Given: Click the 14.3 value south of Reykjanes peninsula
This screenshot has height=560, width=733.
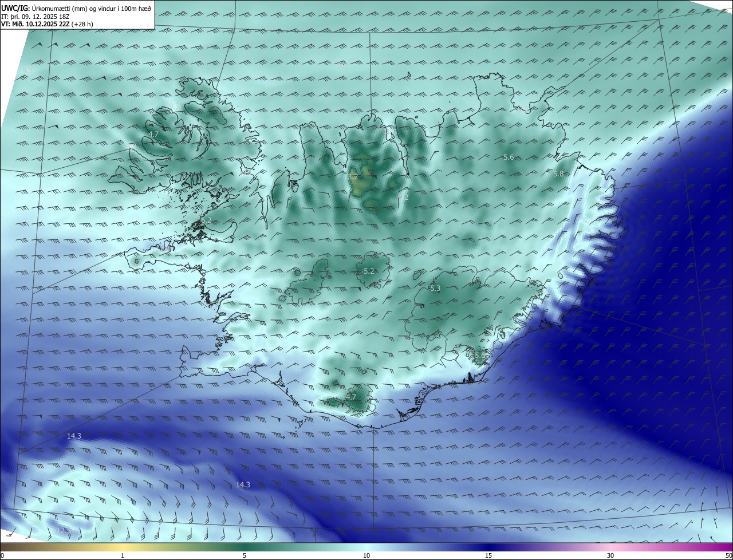Looking at the screenshot, I should coord(243,484).
